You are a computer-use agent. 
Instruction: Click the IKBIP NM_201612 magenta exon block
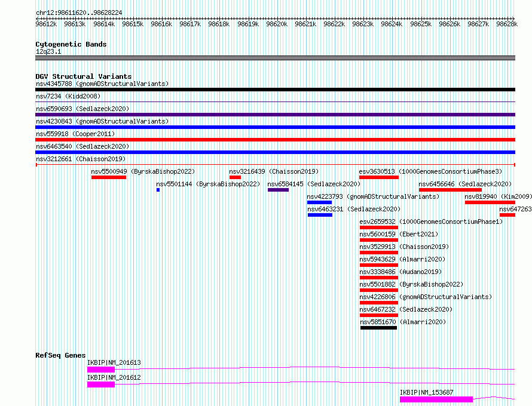101,385
